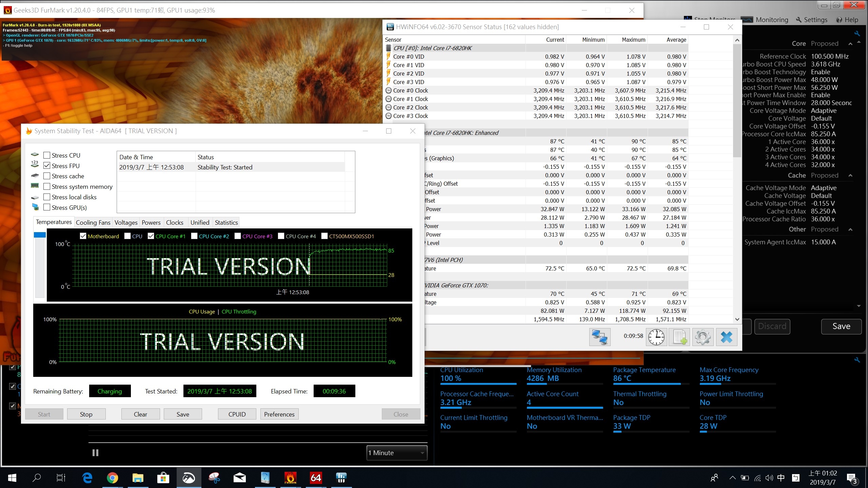Enable Stress CPU checkbox

(47, 155)
